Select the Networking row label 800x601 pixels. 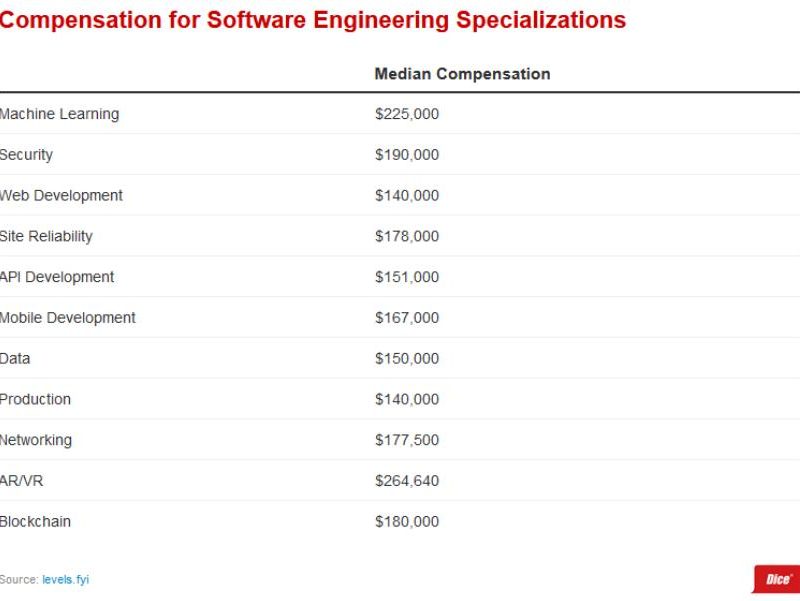pyautogui.click(x=36, y=440)
